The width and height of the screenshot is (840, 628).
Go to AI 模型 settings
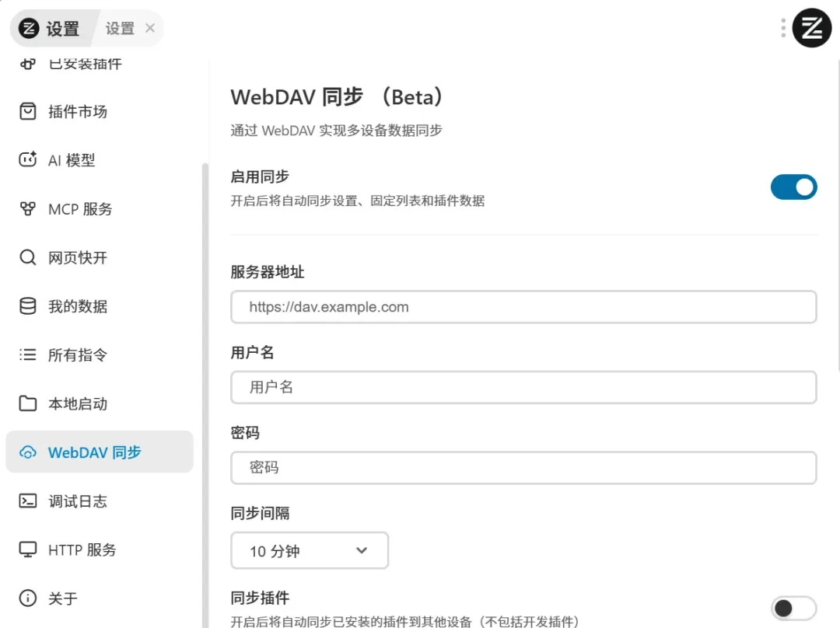(x=100, y=159)
